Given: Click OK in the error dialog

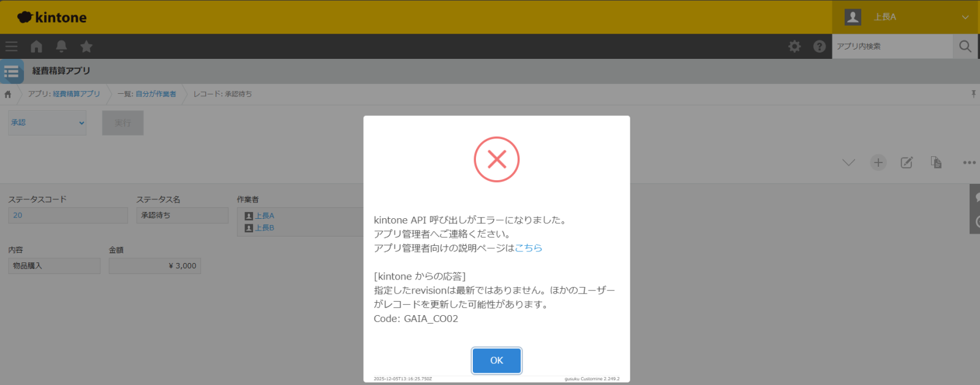Looking at the screenshot, I should [x=496, y=360].
